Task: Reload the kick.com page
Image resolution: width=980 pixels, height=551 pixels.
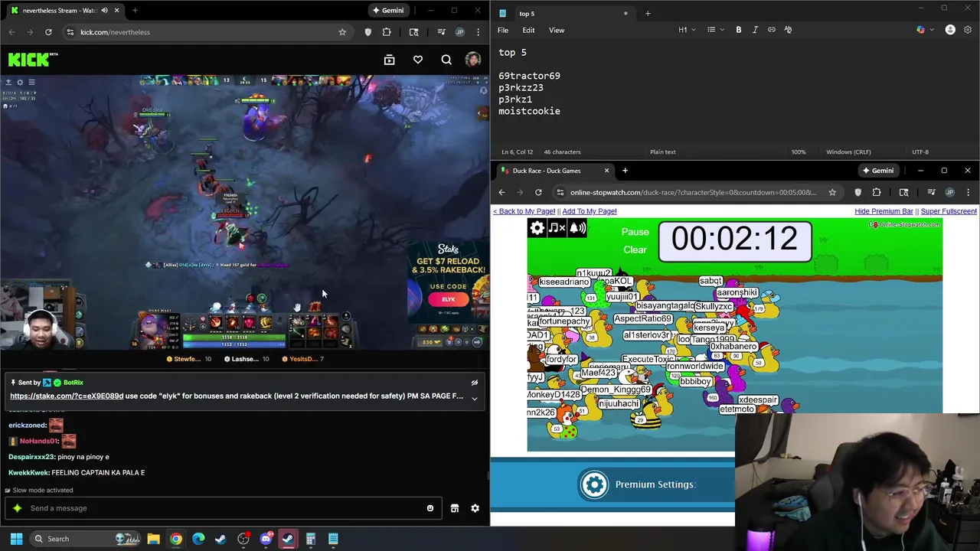Action: pyautogui.click(x=48, y=32)
